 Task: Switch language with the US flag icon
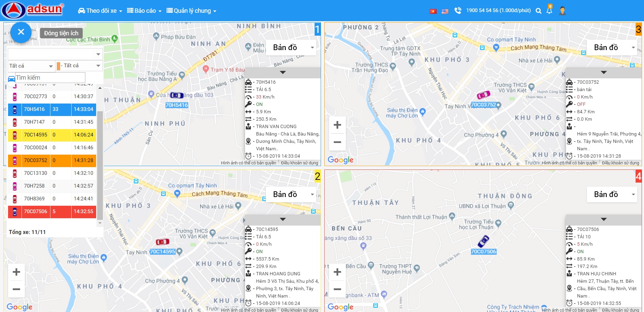[x=445, y=11]
